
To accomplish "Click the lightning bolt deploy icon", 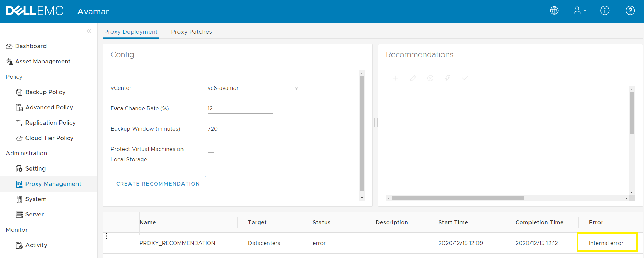I will 448,78.
